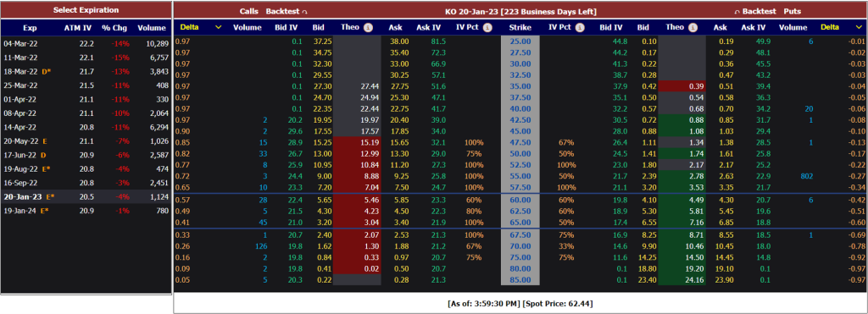Open the info icon beside calls IV Pct header

pos(487,27)
